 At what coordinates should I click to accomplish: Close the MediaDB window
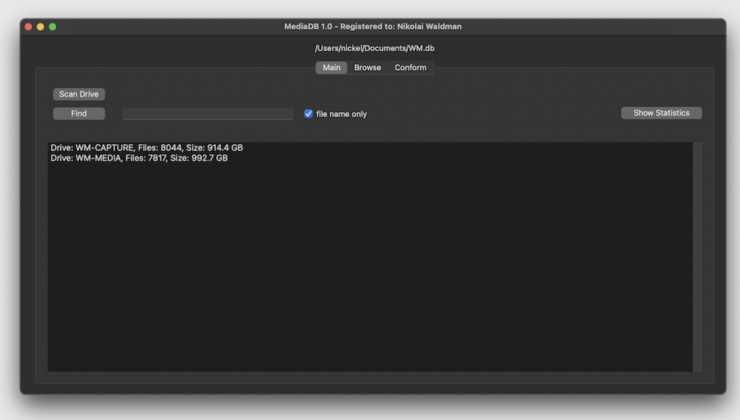click(x=29, y=26)
